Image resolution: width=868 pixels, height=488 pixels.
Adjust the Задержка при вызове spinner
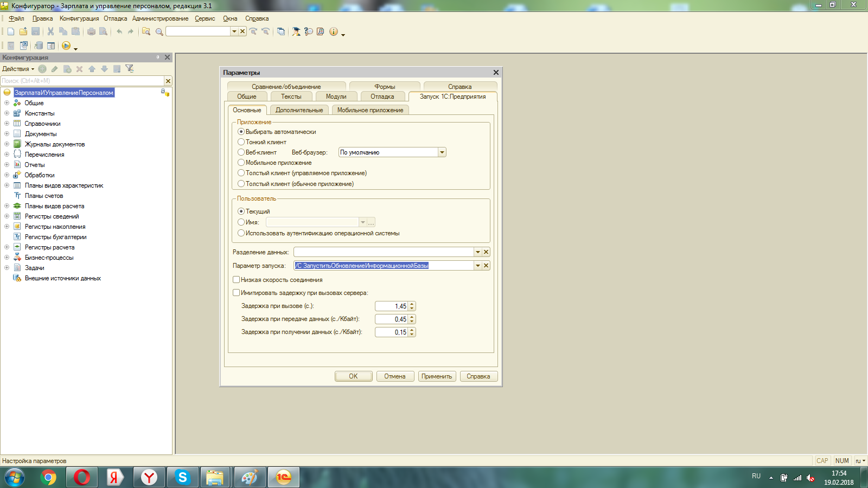click(412, 306)
